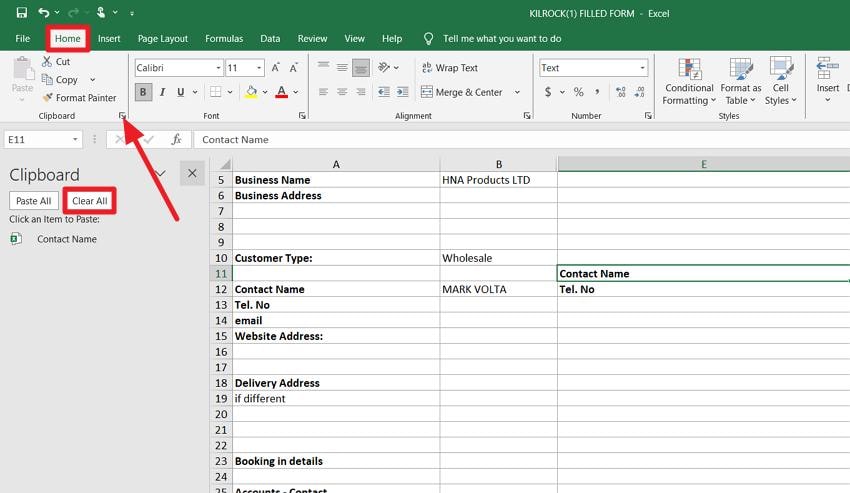Switch to the Page Layout tab
This screenshot has width=850, height=493.
163,39
